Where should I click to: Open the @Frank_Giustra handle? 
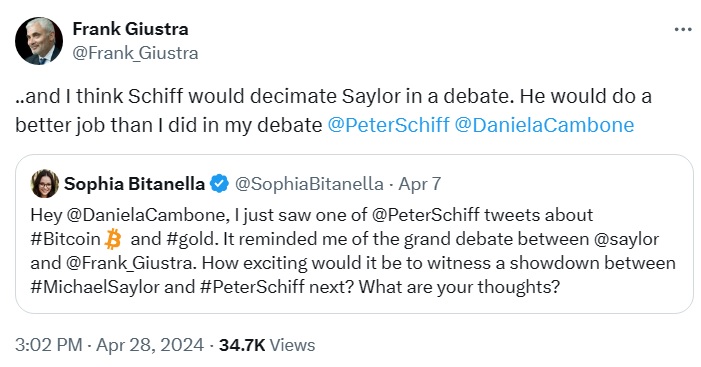pyautogui.click(x=135, y=53)
